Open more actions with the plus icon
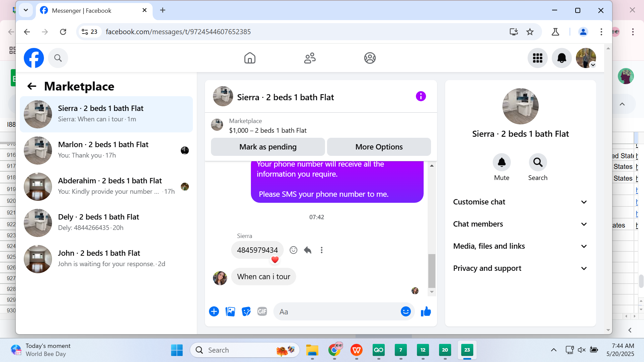The image size is (644, 362). coord(214,312)
